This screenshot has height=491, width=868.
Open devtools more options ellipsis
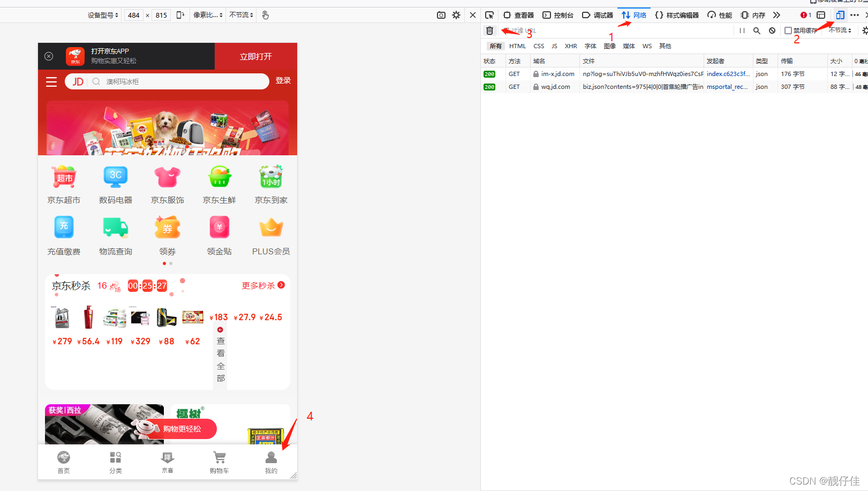[855, 15]
